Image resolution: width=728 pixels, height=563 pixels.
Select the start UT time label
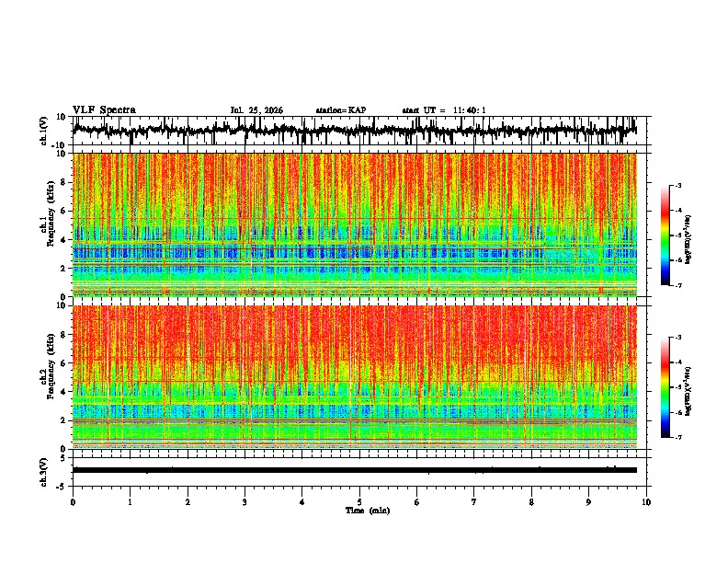[444, 110]
